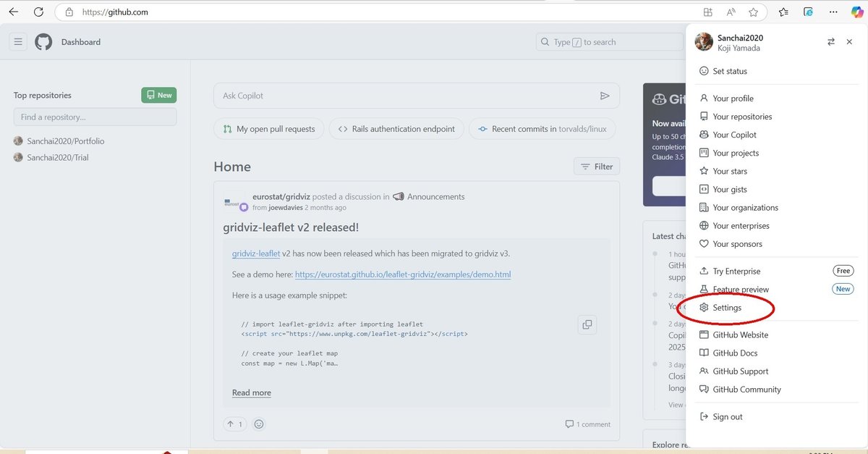Image resolution: width=868 pixels, height=454 pixels.
Task: Select Rails authentication endpoint suggestion
Action: (396, 129)
